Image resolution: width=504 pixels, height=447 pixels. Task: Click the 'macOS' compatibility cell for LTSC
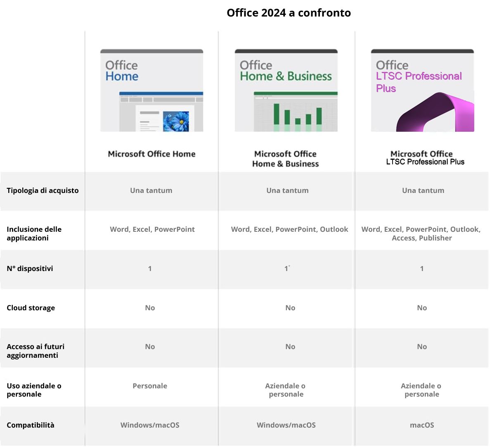(422, 425)
